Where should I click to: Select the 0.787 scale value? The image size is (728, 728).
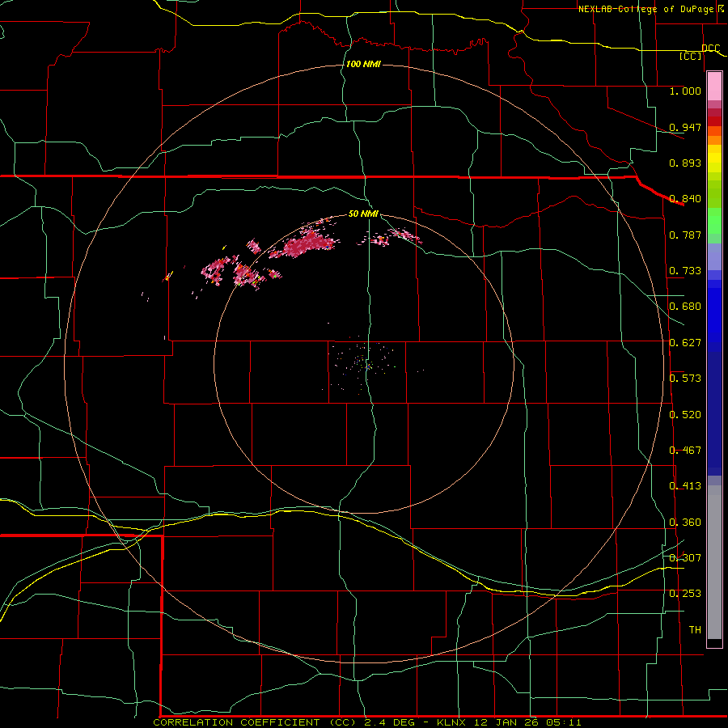[685, 235]
